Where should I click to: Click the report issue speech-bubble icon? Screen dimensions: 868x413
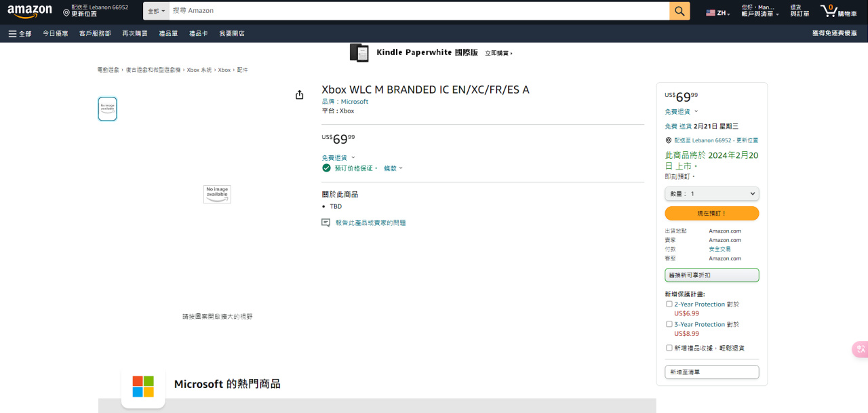click(326, 222)
